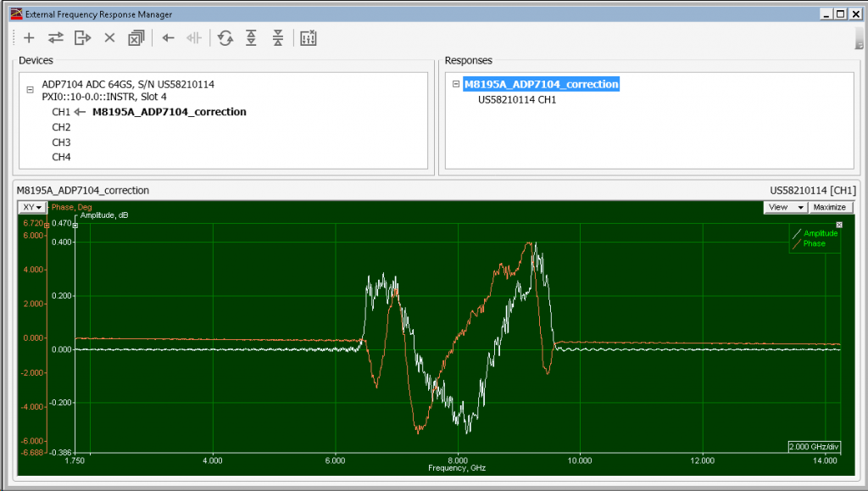This screenshot has width=868, height=491.
Task: Click the application icon in title bar
Action: pyautogui.click(x=17, y=14)
